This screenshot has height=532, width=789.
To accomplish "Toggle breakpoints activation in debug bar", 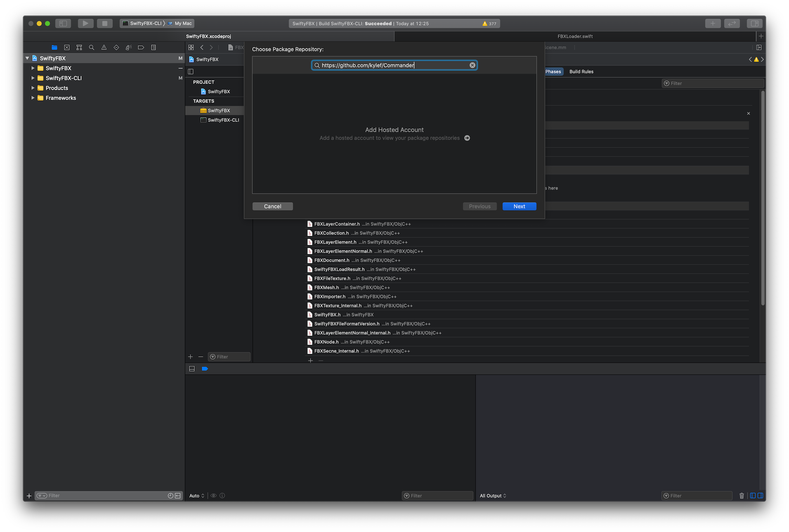I will coord(205,369).
